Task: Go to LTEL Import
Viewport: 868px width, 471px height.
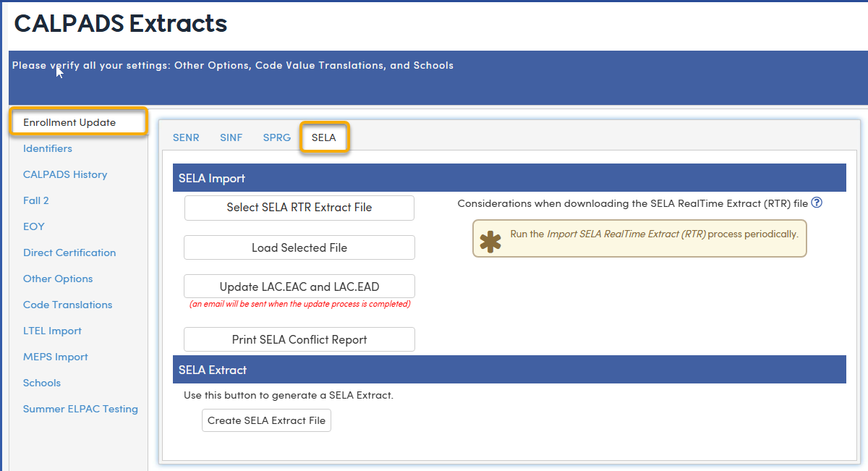Action: coord(52,331)
